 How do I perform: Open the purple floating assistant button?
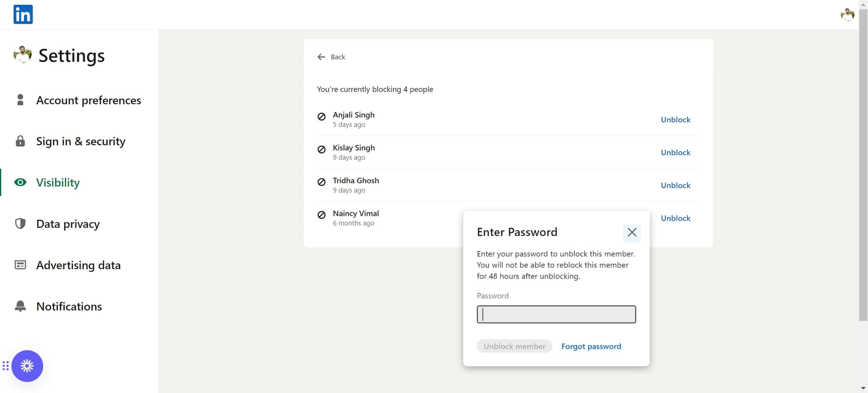coord(27,366)
